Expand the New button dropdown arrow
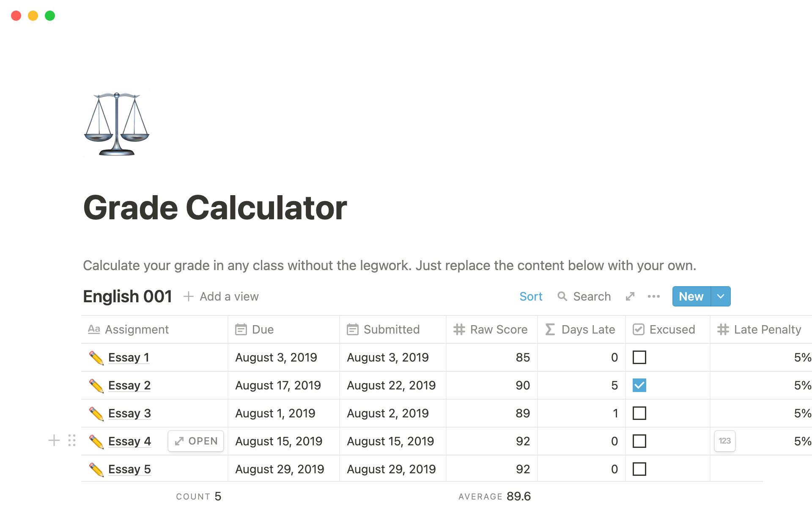This screenshot has width=812, height=508. tap(720, 295)
